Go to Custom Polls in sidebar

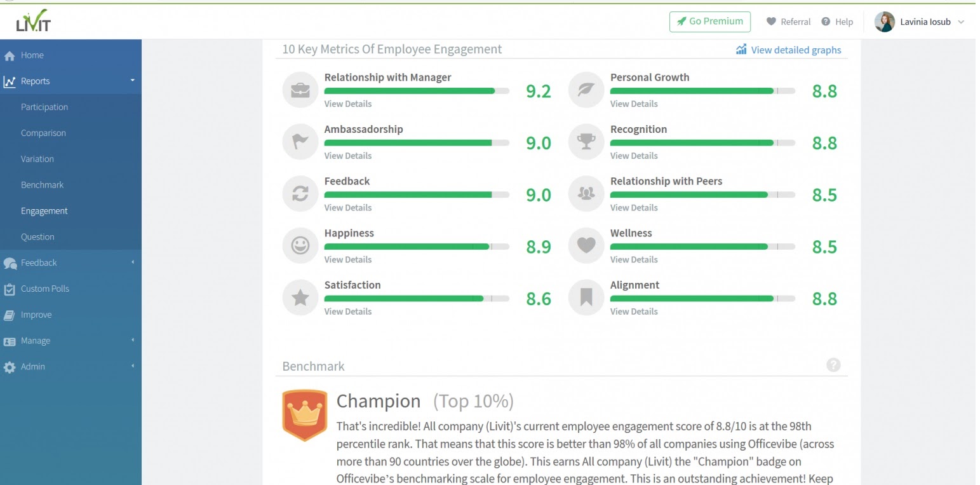coord(44,289)
